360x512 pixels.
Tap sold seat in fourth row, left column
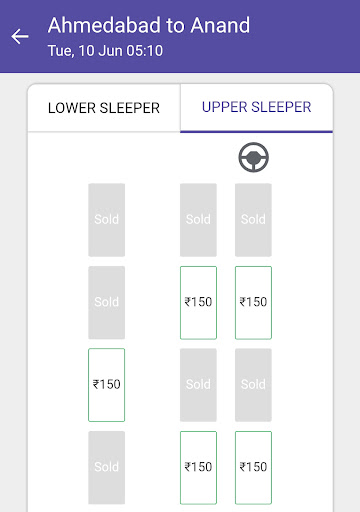(x=107, y=468)
